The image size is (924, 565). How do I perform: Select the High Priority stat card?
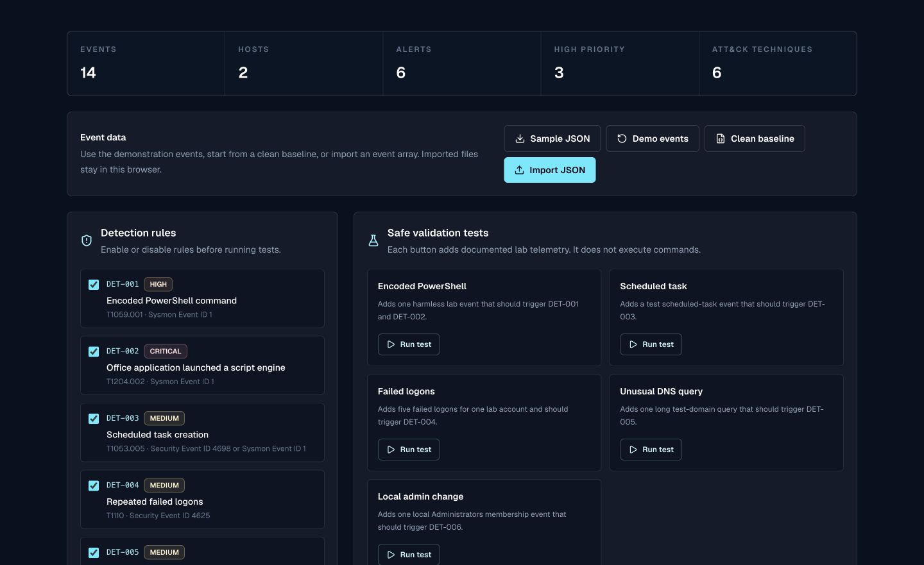620,63
